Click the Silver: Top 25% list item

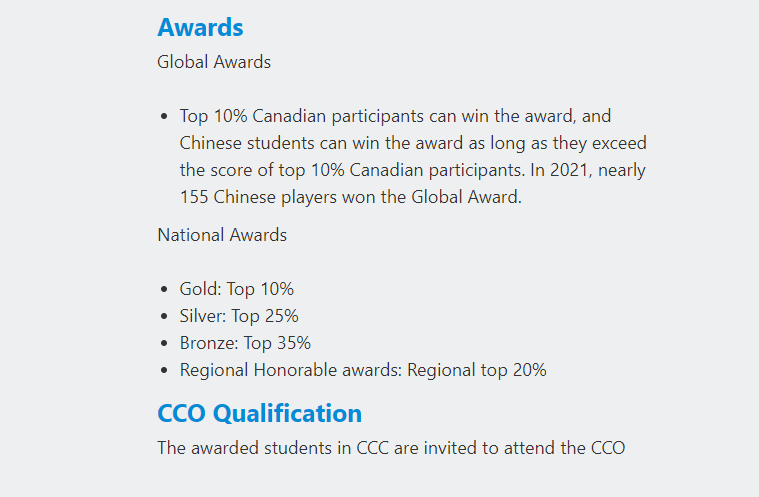239,316
